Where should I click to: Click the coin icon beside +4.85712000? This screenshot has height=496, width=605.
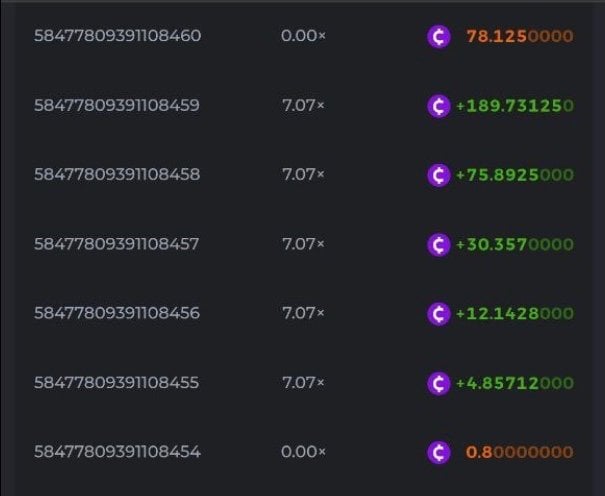[x=437, y=383]
